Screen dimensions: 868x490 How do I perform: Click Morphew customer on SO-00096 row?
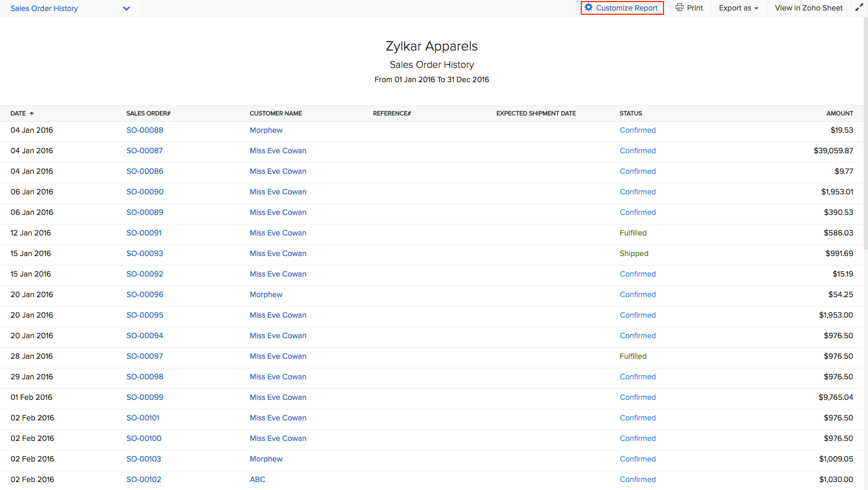(266, 295)
